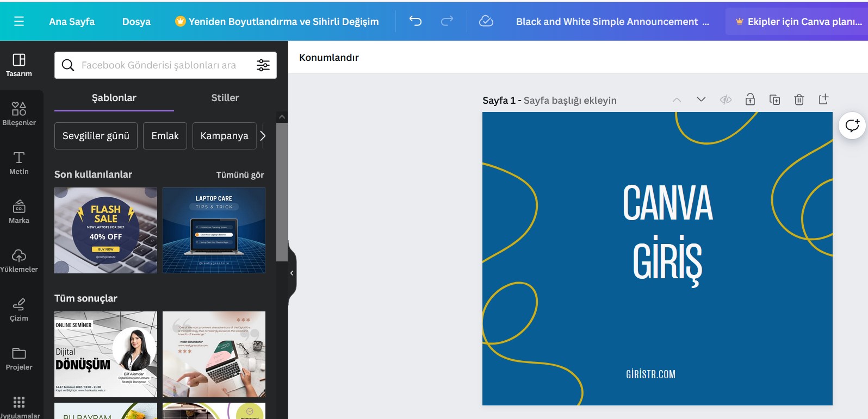
Task: Open search filter options icon
Action: click(263, 65)
